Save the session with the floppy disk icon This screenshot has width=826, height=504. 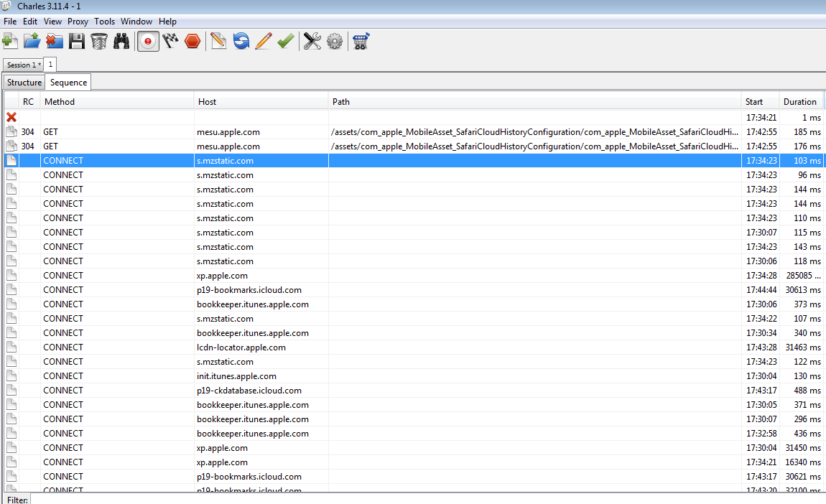tap(77, 41)
